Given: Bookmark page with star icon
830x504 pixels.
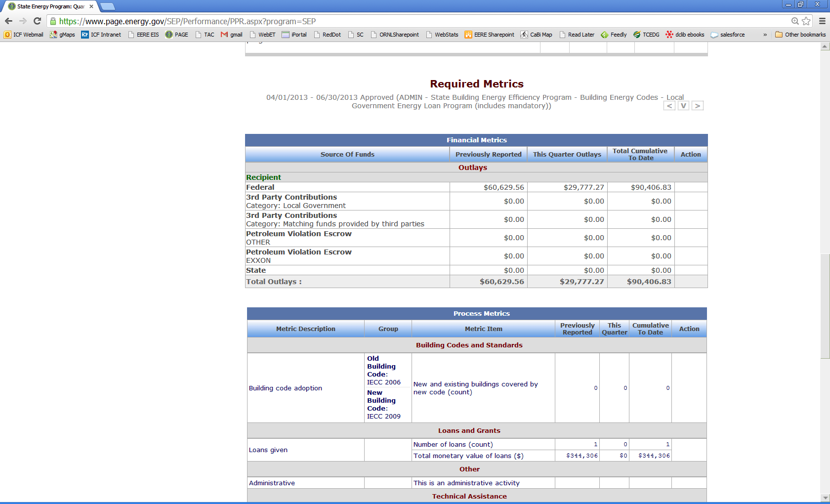Looking at the screenshot, I should coord(806,21).
